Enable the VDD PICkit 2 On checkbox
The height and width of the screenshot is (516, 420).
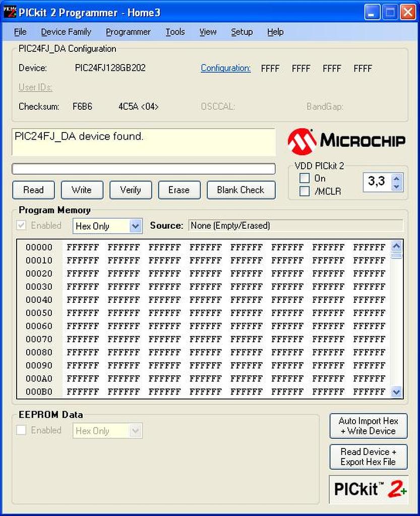pos(305,178)
